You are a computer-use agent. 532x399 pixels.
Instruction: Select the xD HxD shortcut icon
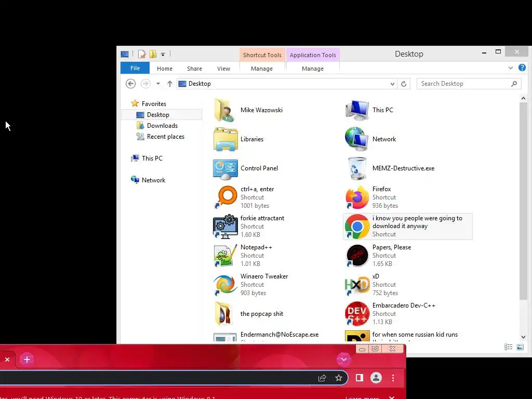tap(357, 285)
